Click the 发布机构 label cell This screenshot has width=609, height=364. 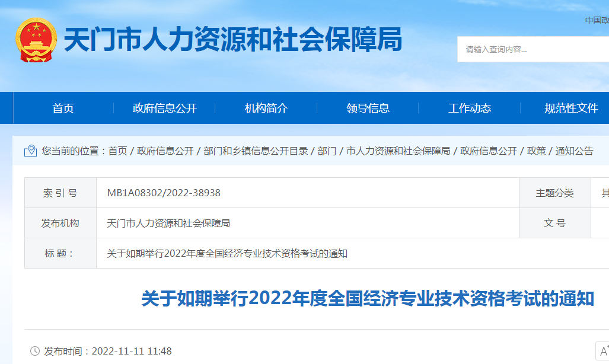pos(60,223)
